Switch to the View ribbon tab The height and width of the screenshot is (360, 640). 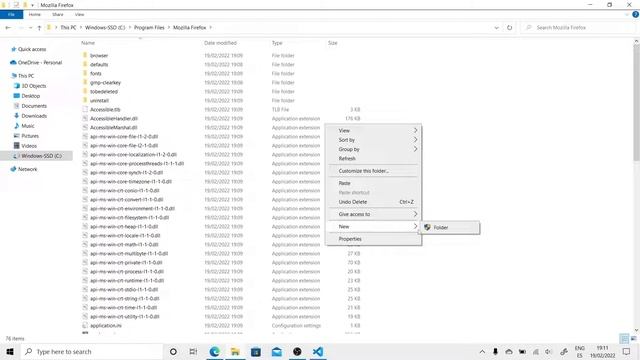pyautogui.click(x=79, y=14)
